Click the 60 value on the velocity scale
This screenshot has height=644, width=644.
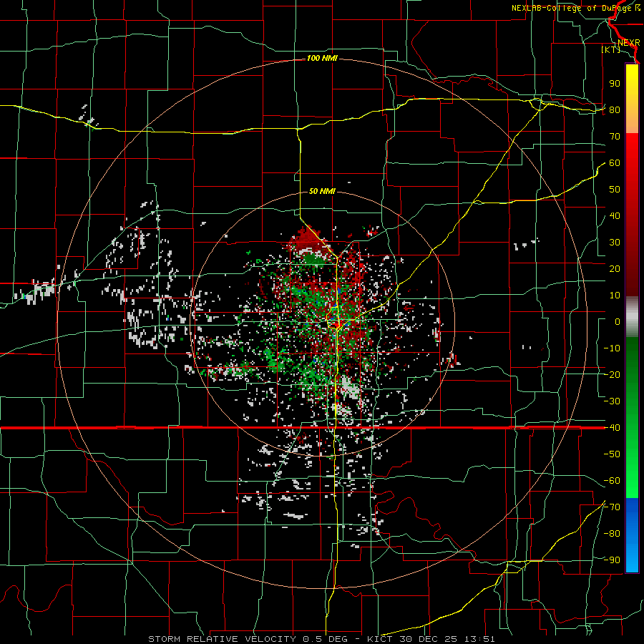click(615, 163)
